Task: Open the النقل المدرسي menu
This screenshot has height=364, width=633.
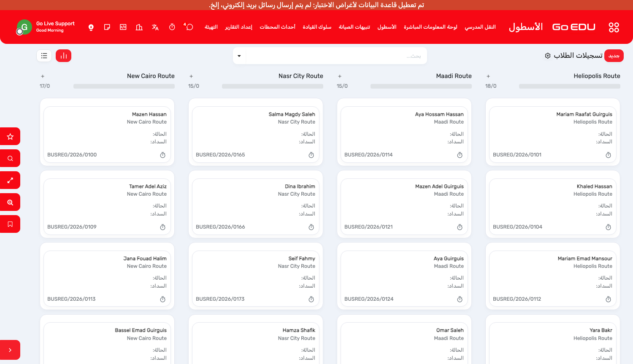Action: click(480, 27)
